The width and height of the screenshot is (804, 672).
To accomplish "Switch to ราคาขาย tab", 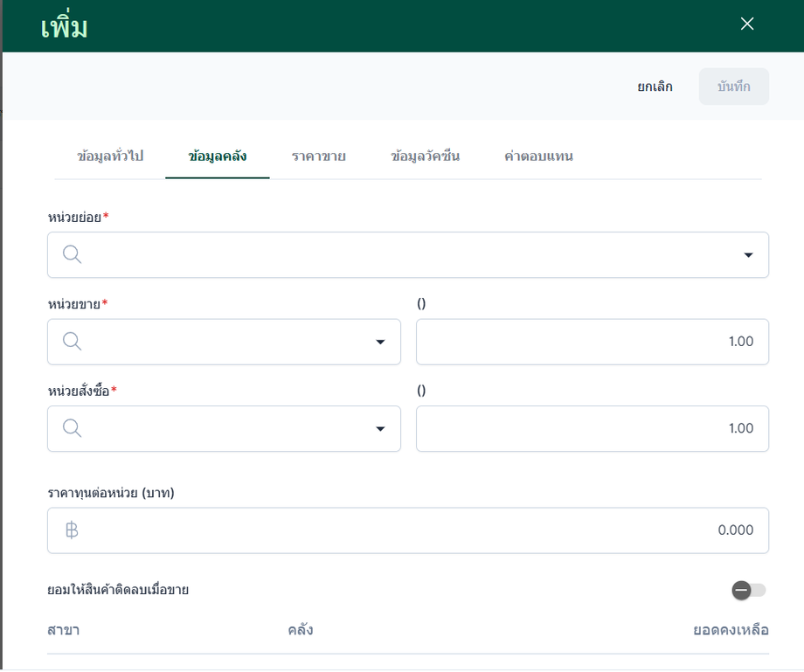I will [319, 156].
